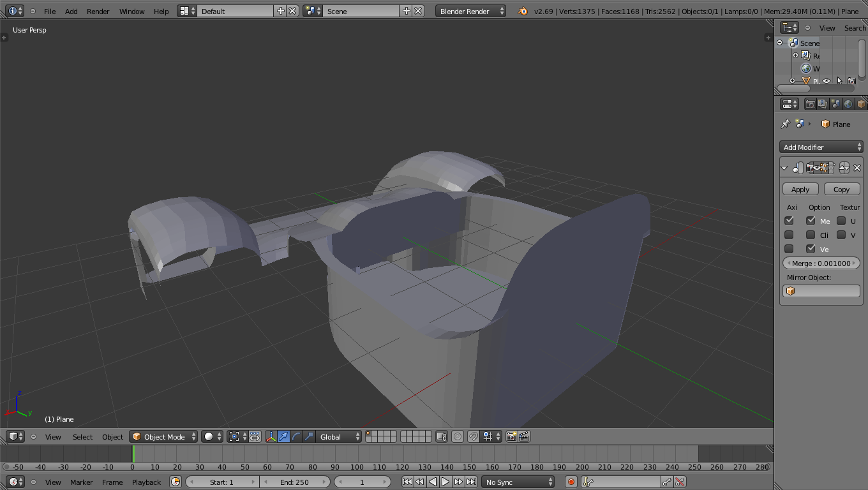Click the scale manipulator icon
The width and height of the screenshot is (868, 490).
coord(309,436)
